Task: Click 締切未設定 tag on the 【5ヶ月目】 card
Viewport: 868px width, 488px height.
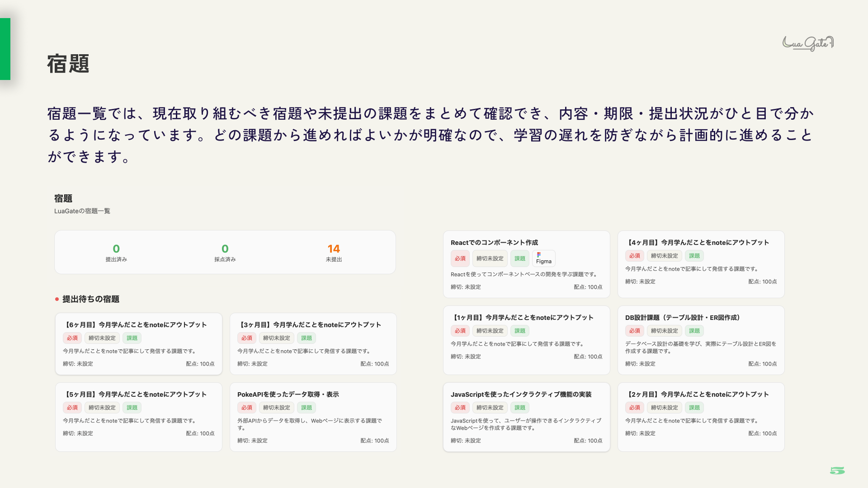Action: (x=102, y=408)
